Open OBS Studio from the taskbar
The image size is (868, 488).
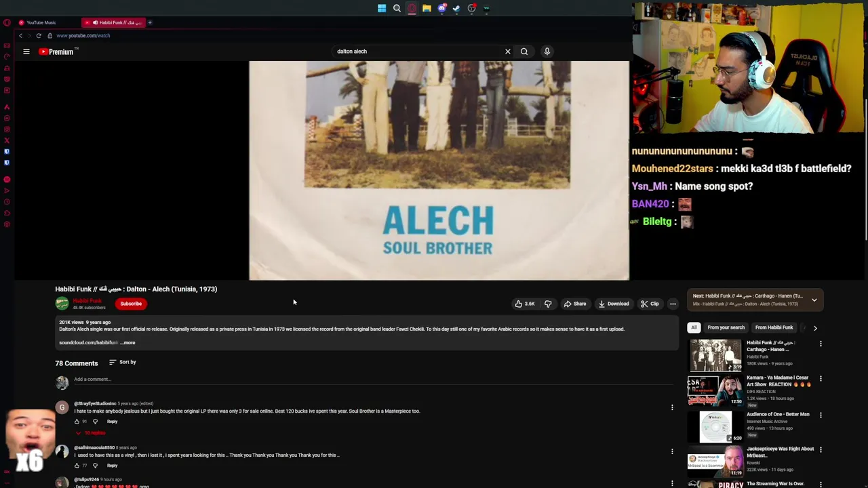click(471, 8)
